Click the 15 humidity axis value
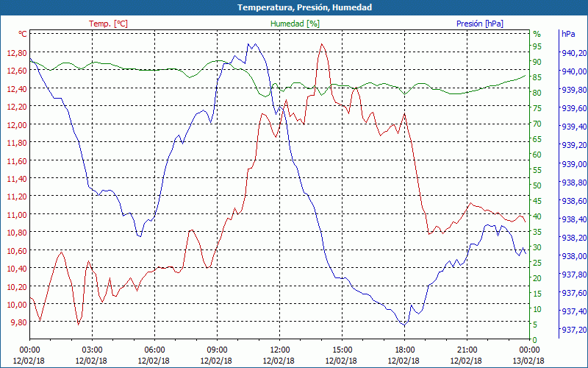The width and height of the screenshot is (588, 368). tap(537, 294)
